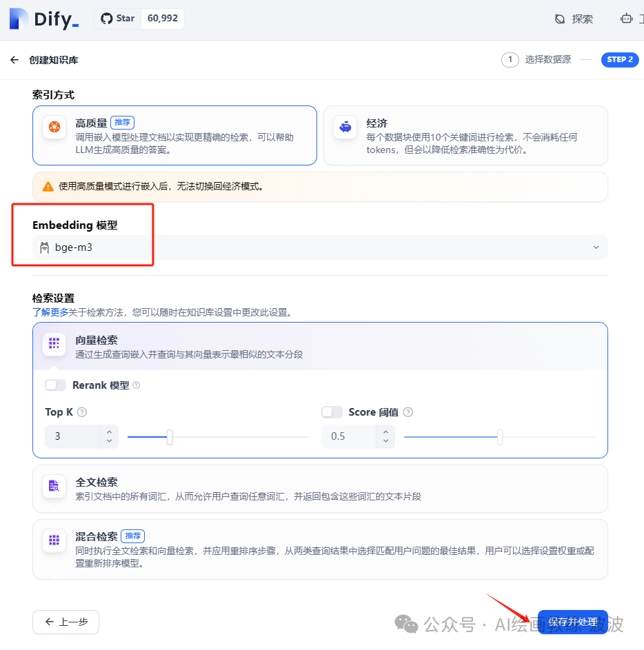Increase Top K with the up stepper
Viewport: 644px width, 650px height.
click(x=110, y=431)
